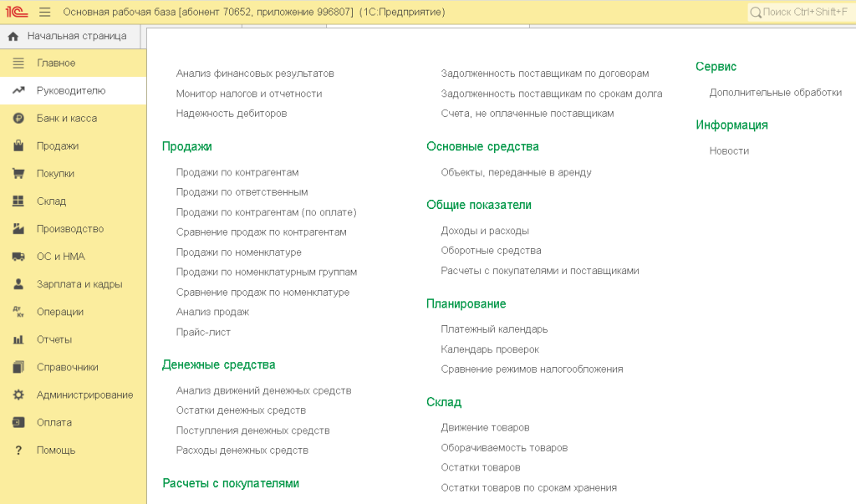Open the Платежный календарь report

click(x=493, y=328)
